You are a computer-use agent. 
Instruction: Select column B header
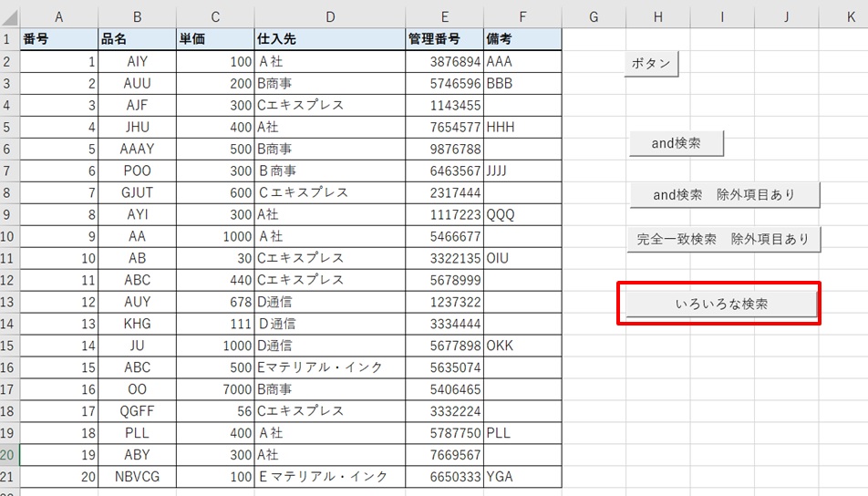tap(138, 17)
